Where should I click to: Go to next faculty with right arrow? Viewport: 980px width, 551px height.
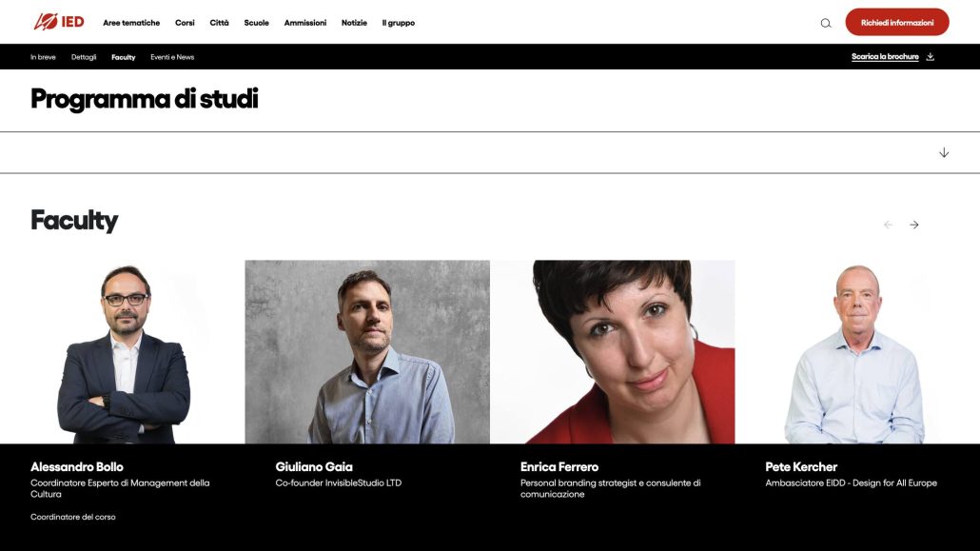click(x=913, y=225)
